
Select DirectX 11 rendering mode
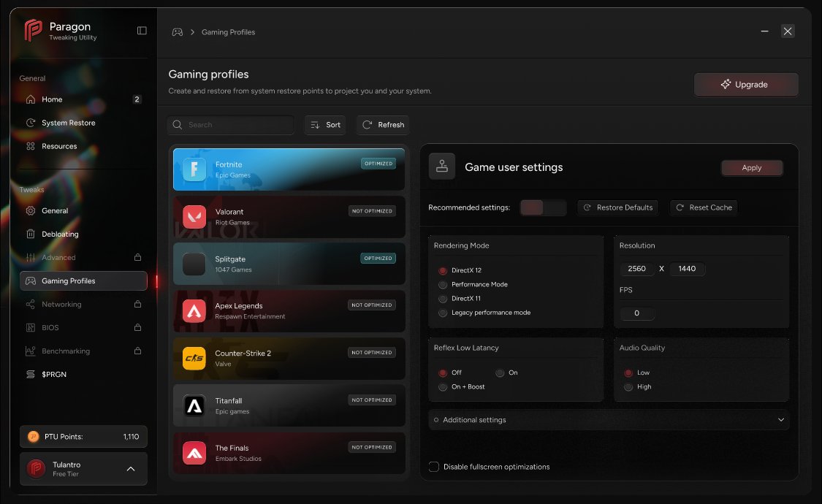click(x=443, y=299)
